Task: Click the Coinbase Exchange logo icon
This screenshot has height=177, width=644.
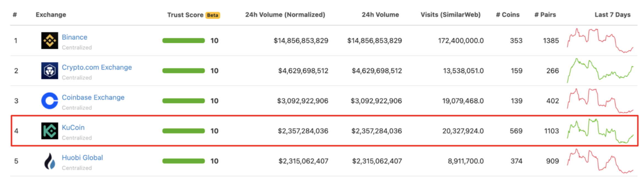Action: pyautogui.click(x=50, y=101)
